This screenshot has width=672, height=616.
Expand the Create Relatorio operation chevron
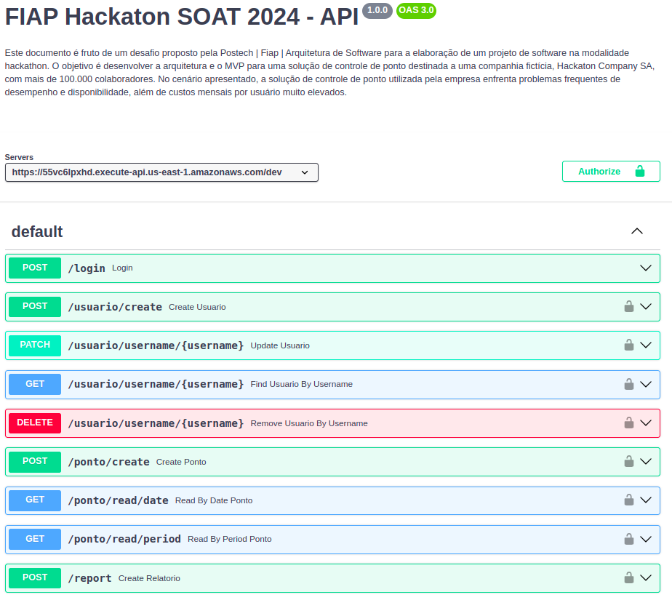[x=645, y=577]
